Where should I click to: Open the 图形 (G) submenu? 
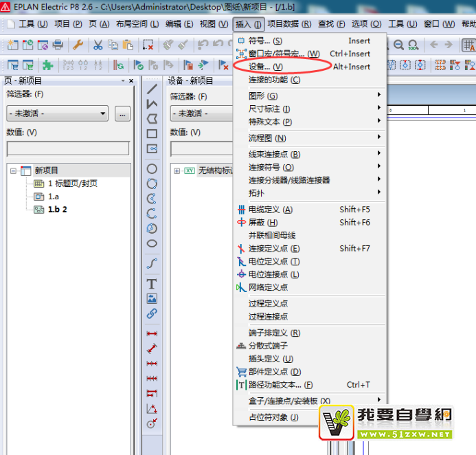[262, 96]
